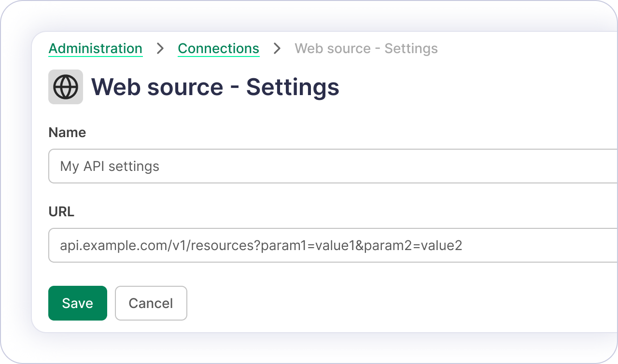This screenshot has width=618, height=364.
Task: Save the web source settings
Action: click(x=77, y=303)
